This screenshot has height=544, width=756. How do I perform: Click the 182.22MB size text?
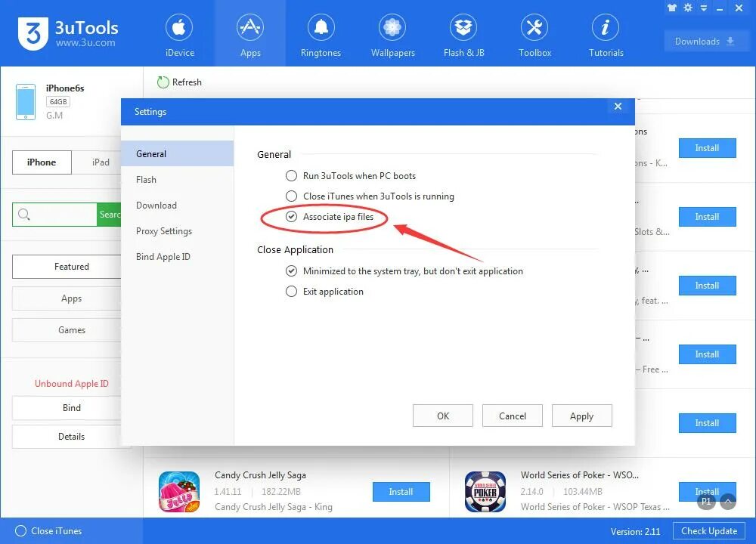[x=281, y=491]
